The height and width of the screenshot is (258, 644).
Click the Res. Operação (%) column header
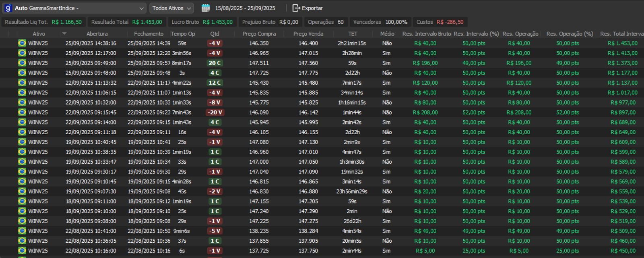[x=570, y=34]
